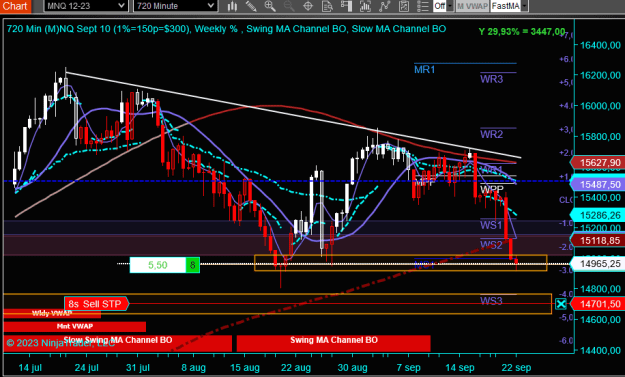Open the 720 Minute interval dropdown
625x377 pixels.
pyautogui.click(x=175, y=6)
